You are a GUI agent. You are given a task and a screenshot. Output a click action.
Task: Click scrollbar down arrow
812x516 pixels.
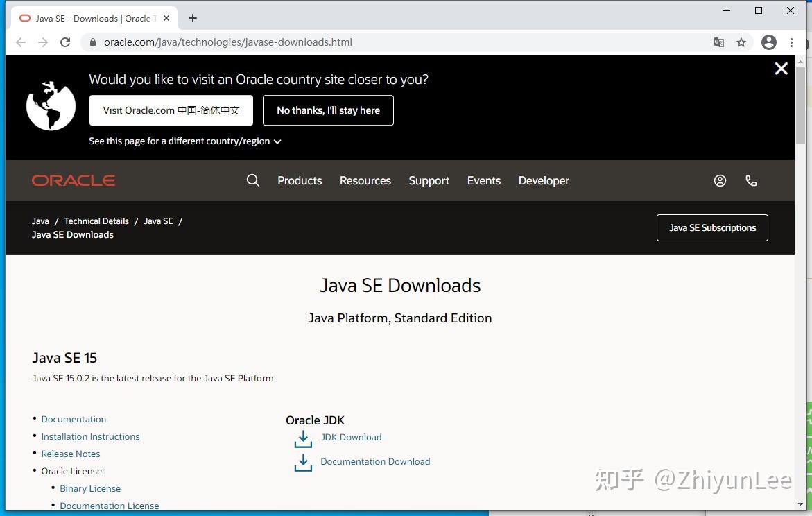point(800,504)
